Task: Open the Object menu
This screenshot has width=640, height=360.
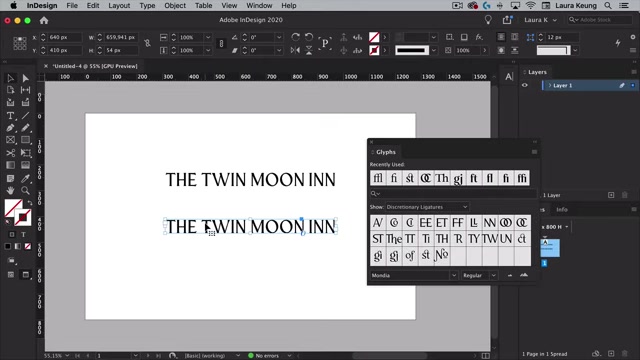Action: click(x=175, y=6)
